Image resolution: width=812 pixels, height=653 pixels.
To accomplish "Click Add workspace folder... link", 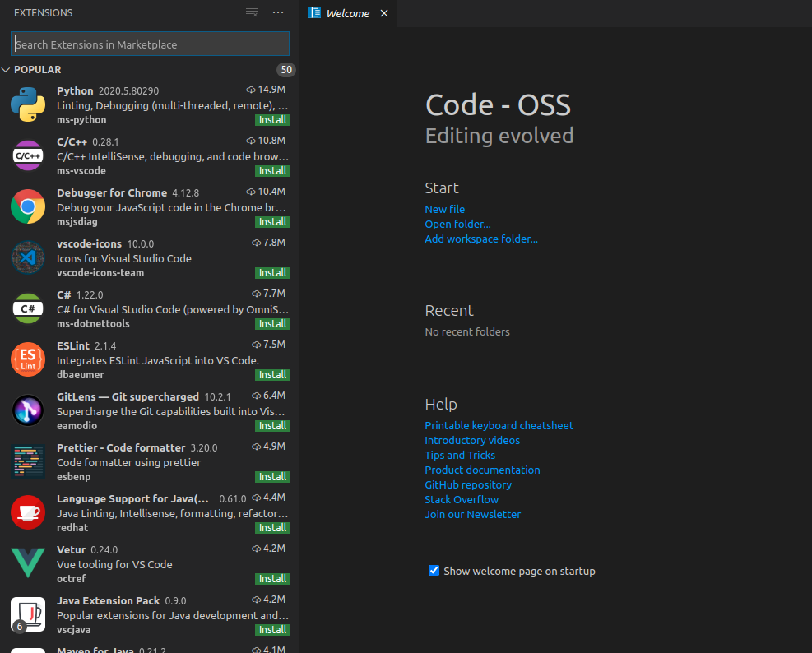I will (x=481, y=239).
